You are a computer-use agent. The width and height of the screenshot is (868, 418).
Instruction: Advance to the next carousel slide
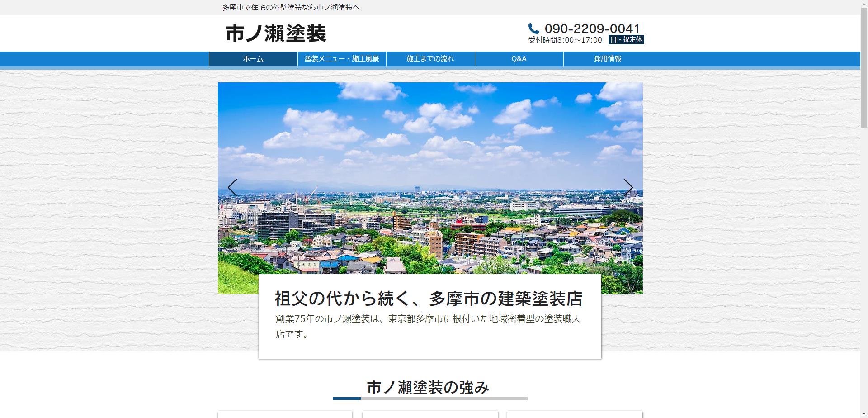pyautogui.click(x=628, y=187)
